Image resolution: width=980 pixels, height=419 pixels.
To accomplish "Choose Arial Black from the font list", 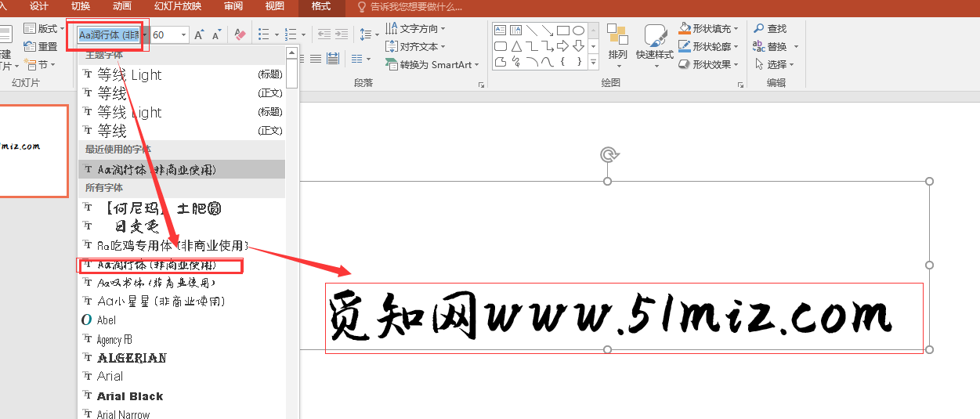I will pos(130,396).
